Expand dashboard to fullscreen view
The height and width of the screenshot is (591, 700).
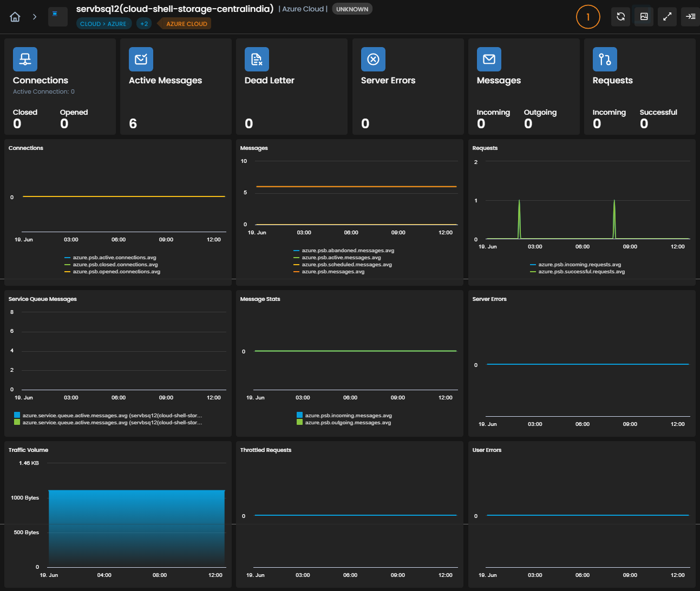point(668,17)
